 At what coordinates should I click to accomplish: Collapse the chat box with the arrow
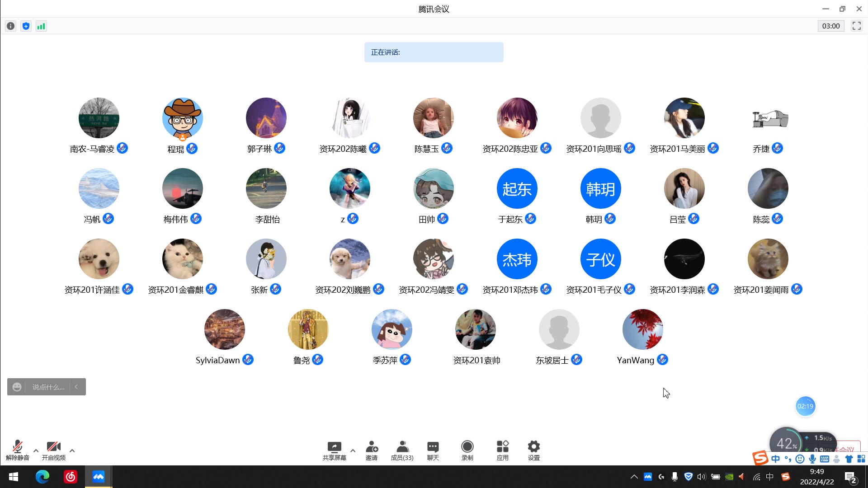[x=76, y=387]
